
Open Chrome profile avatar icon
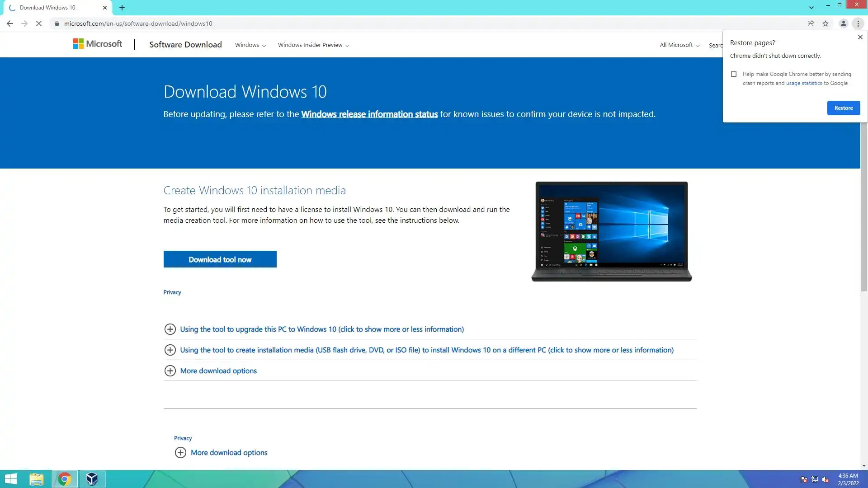[x=843, y=23]
